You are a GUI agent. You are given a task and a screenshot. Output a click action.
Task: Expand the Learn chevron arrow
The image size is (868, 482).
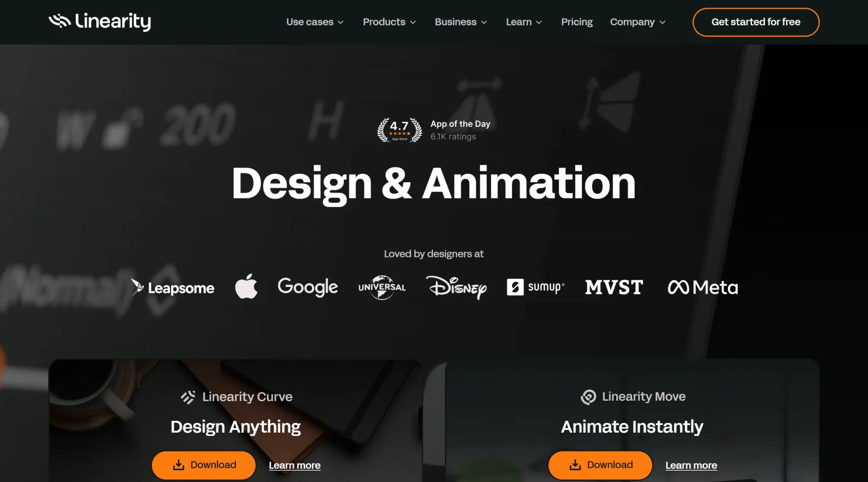click(x=539, y=22)
